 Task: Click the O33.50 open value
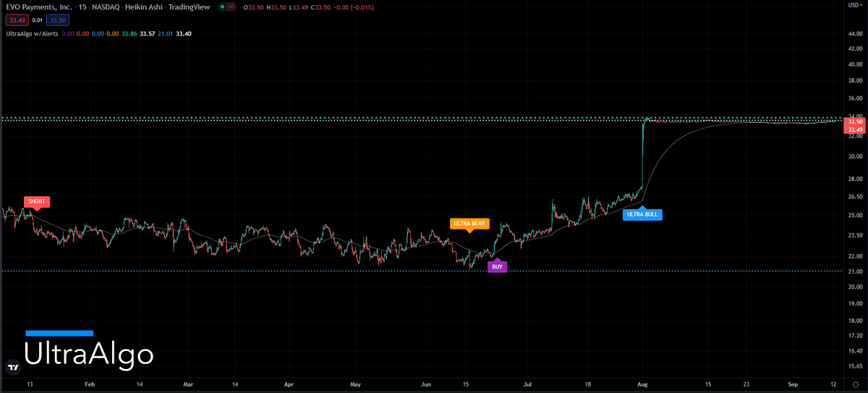point(254,7)
